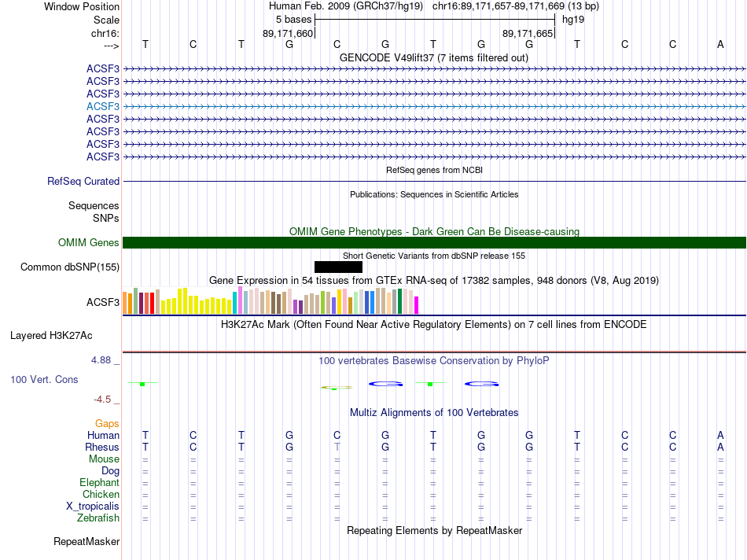747x560 pixels.
Task: Click the "Elephant" alignment row label
Action: click(99, 482)
